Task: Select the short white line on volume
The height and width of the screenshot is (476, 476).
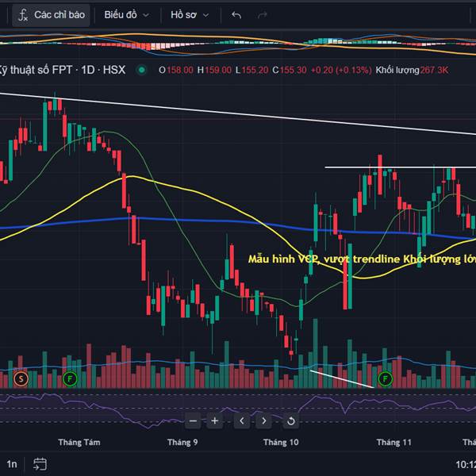Action: coord(341,379)
